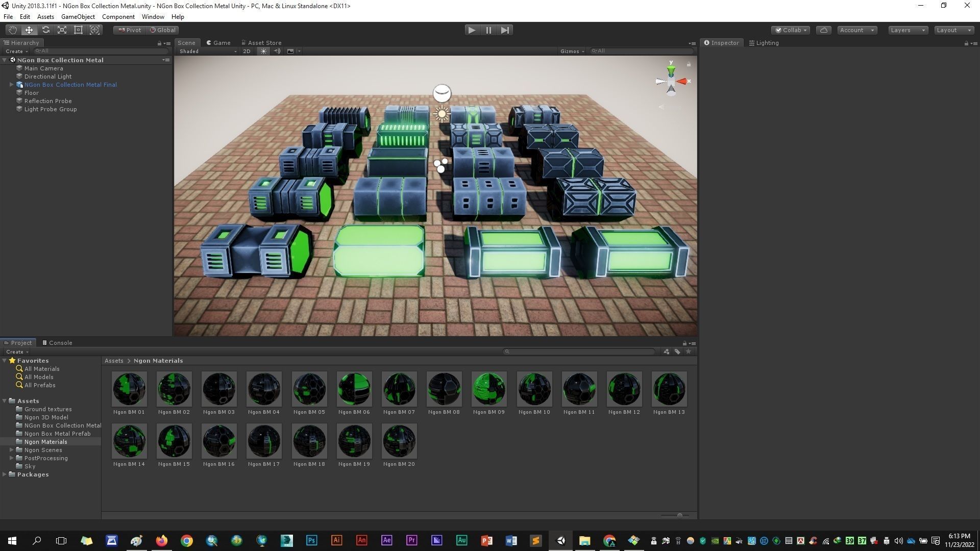The image size is (980, 551).
Task: Open the Gizmos dropdown
Action: tap(572, 51)
